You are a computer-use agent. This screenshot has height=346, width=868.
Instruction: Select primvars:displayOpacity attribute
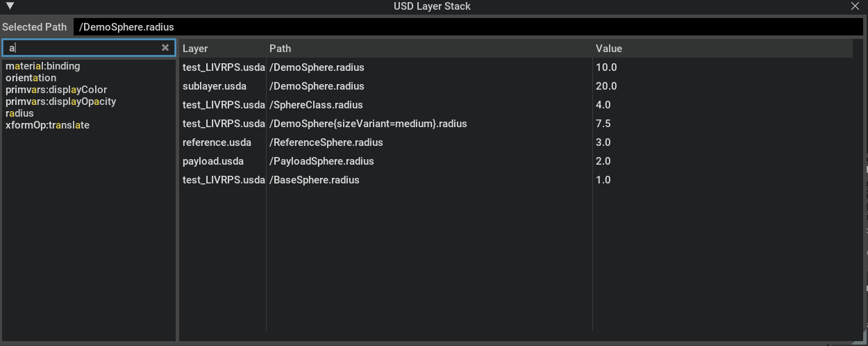[x=60, y=101]
